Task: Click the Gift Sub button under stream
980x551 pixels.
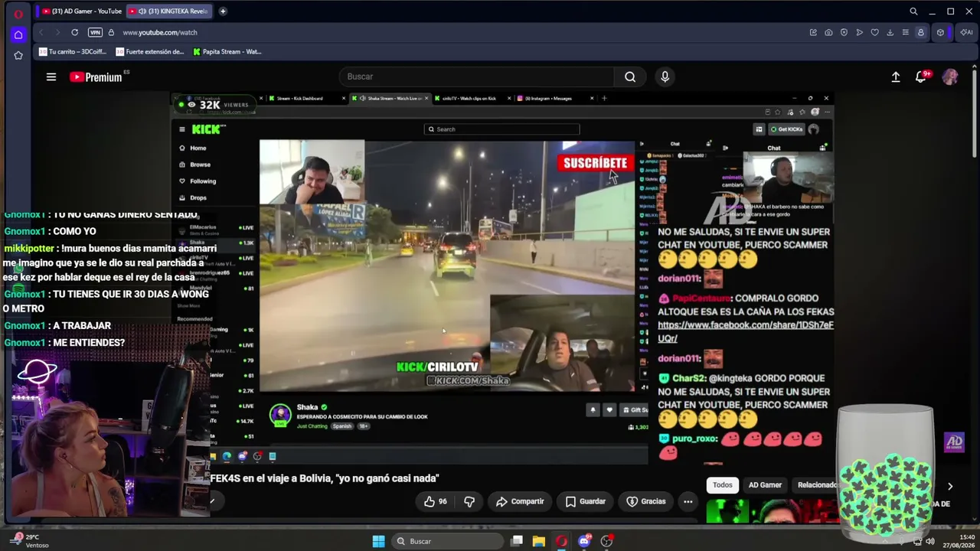Action: point(636,410)
